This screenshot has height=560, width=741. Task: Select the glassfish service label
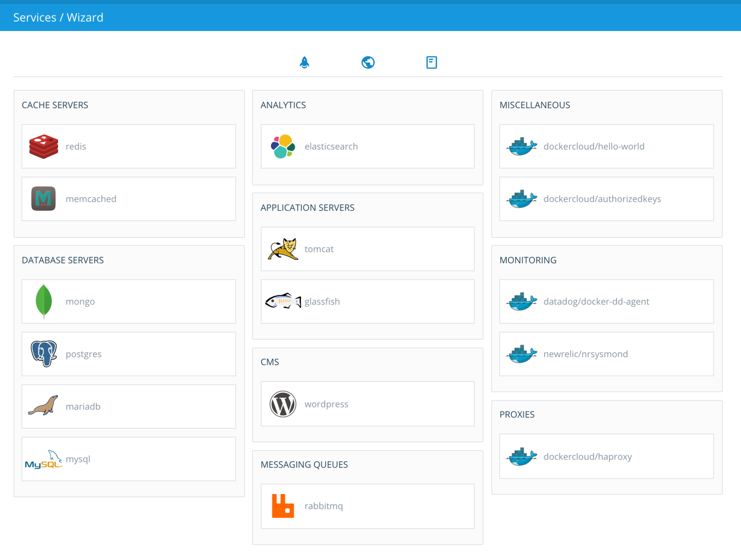coord(322,302)
